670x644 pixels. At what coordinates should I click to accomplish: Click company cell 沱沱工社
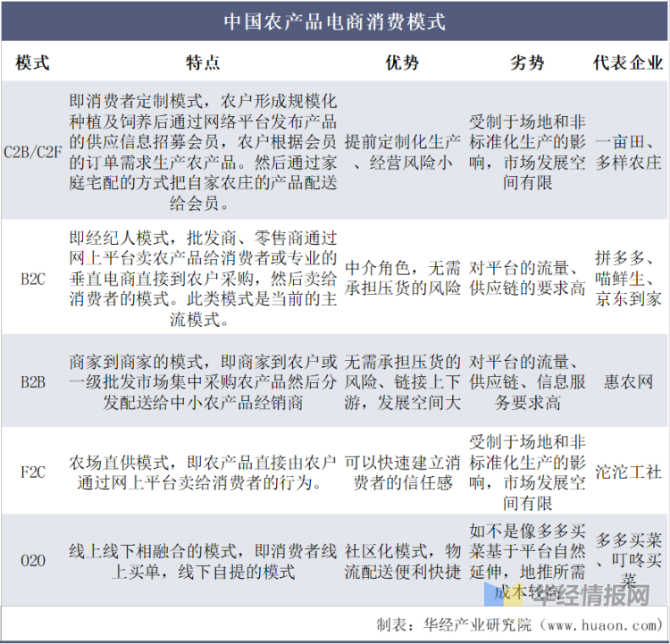click(628, 473)
